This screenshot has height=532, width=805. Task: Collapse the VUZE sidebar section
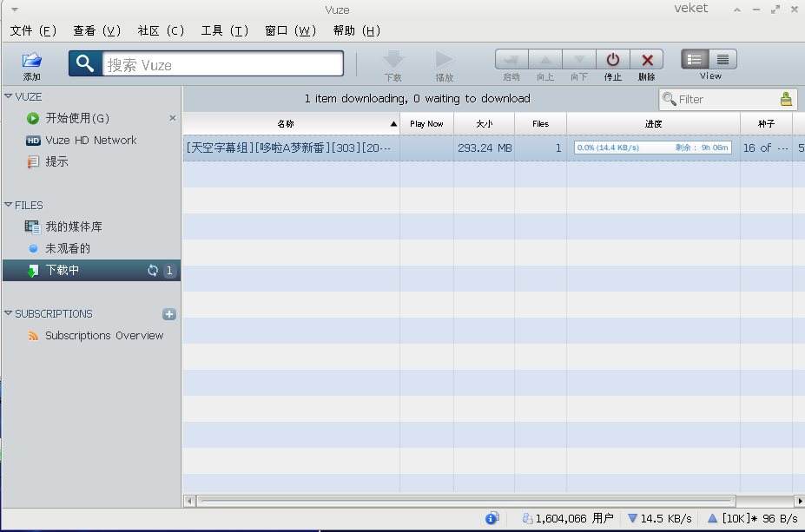[8, 96]
